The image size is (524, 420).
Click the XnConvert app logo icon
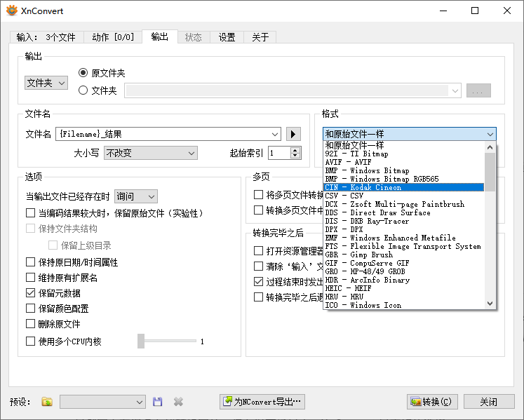click(12, 11)
